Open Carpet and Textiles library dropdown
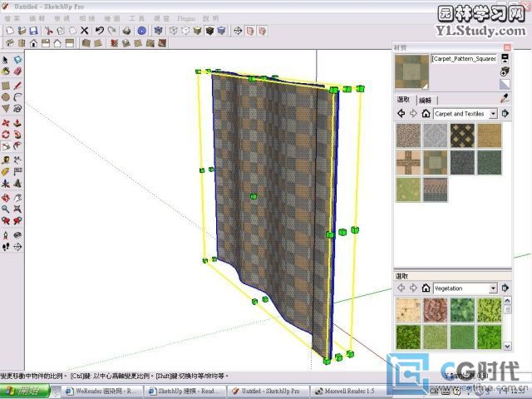532x399 pixels. [493, 114]
